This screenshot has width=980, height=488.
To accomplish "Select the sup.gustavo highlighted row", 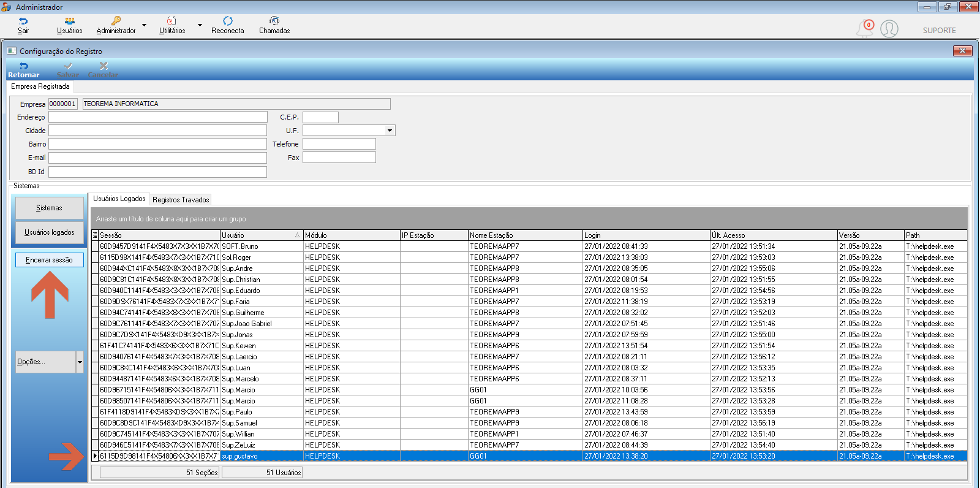I will point(530,456).
